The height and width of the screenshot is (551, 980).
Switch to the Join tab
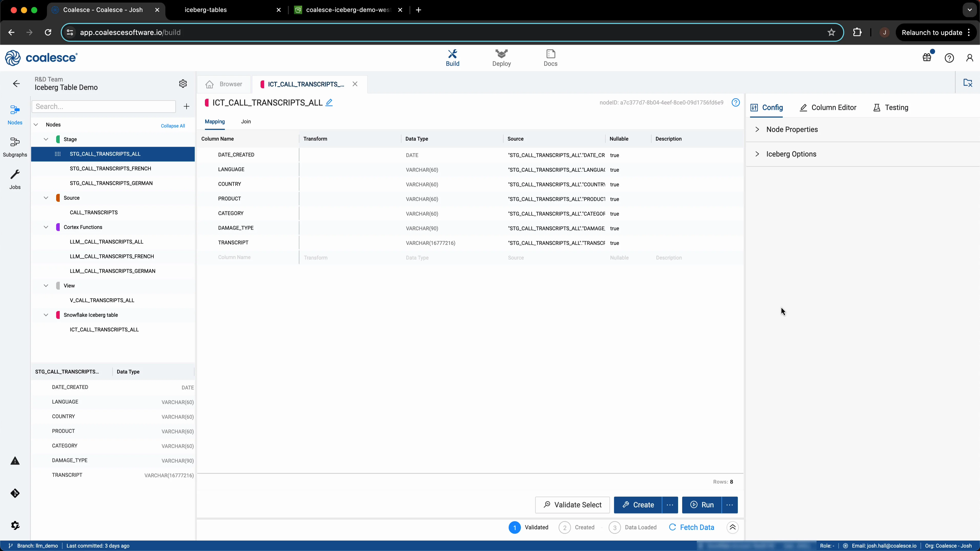point(246,122)
